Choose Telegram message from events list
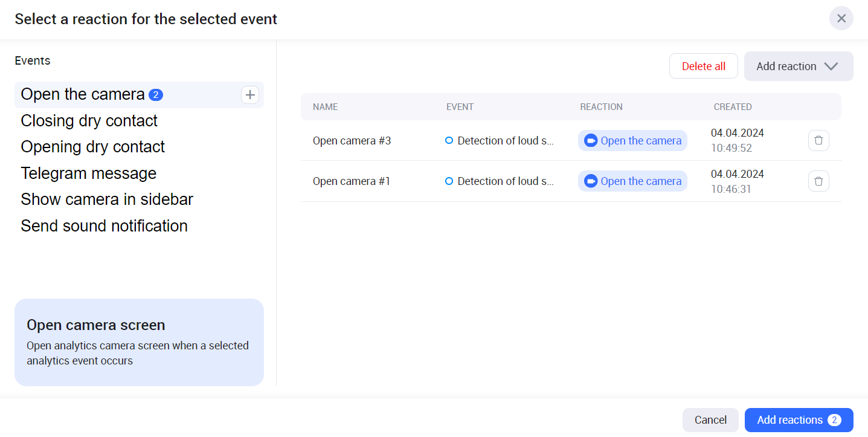This screenshot has height=437, width=868. [88, 173]
